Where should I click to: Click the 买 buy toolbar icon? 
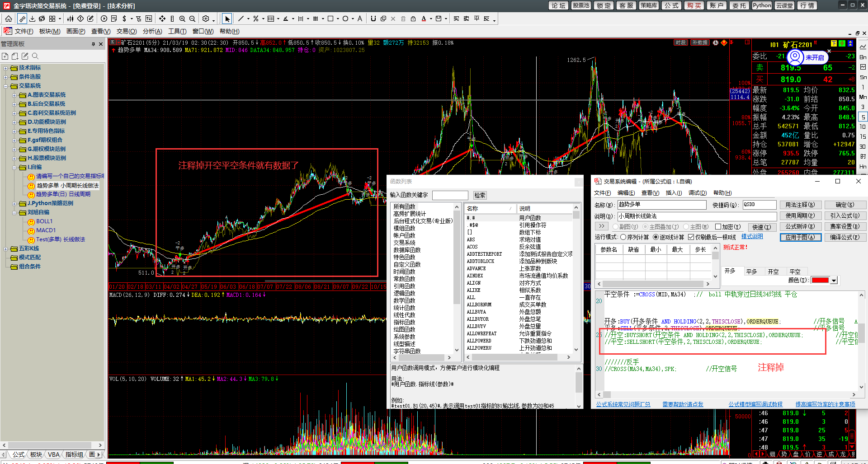456,19
